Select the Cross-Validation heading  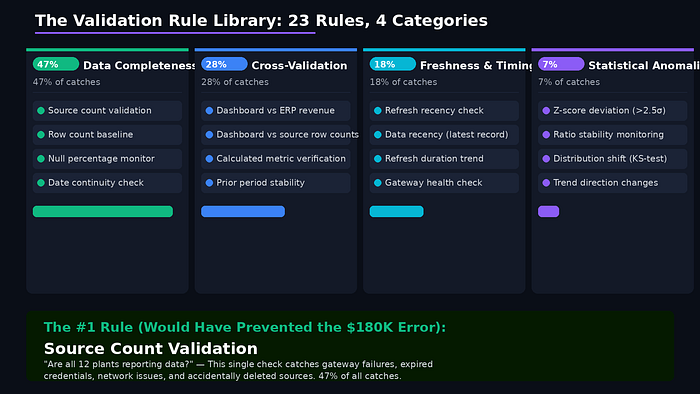(x=299, y=66)
